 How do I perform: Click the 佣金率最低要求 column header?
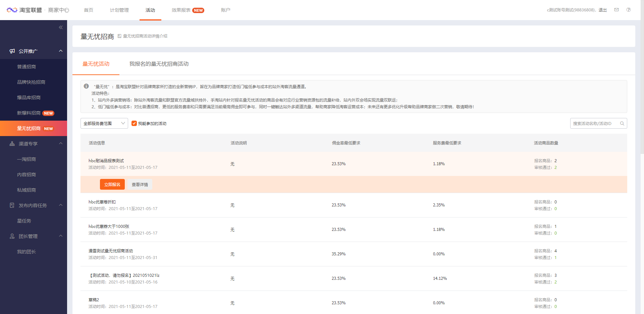(346, 143)
